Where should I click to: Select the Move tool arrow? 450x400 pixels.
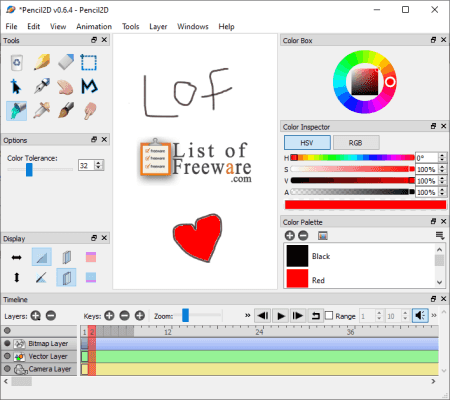(16, 86)
